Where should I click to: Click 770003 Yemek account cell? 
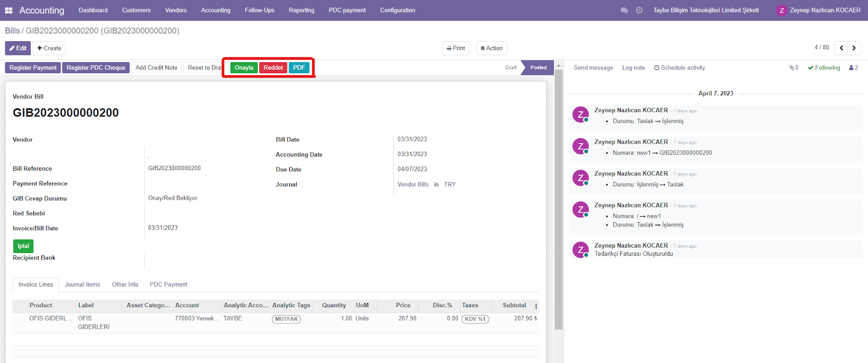point(197,319)
